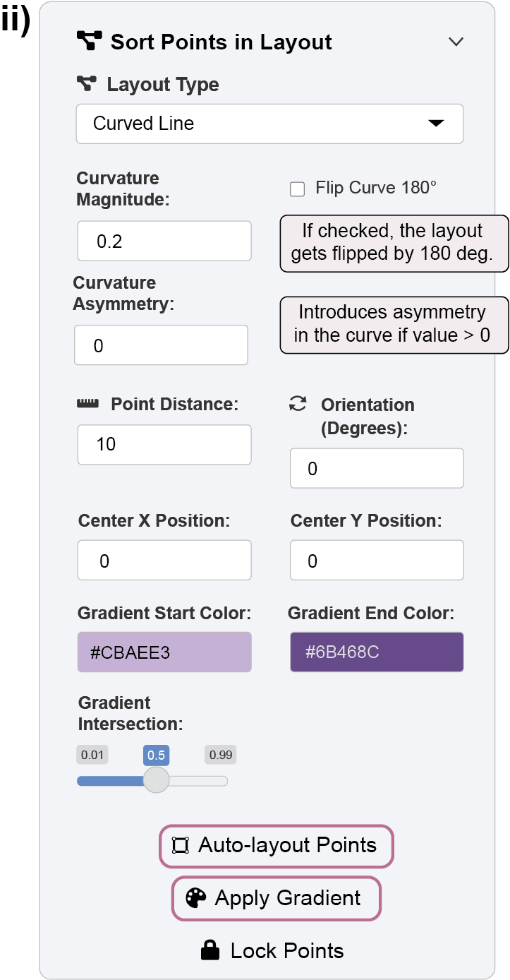Open the Curved Line layout type dropdown
Screen dimensions: 510x980
(x=269, y=124)
